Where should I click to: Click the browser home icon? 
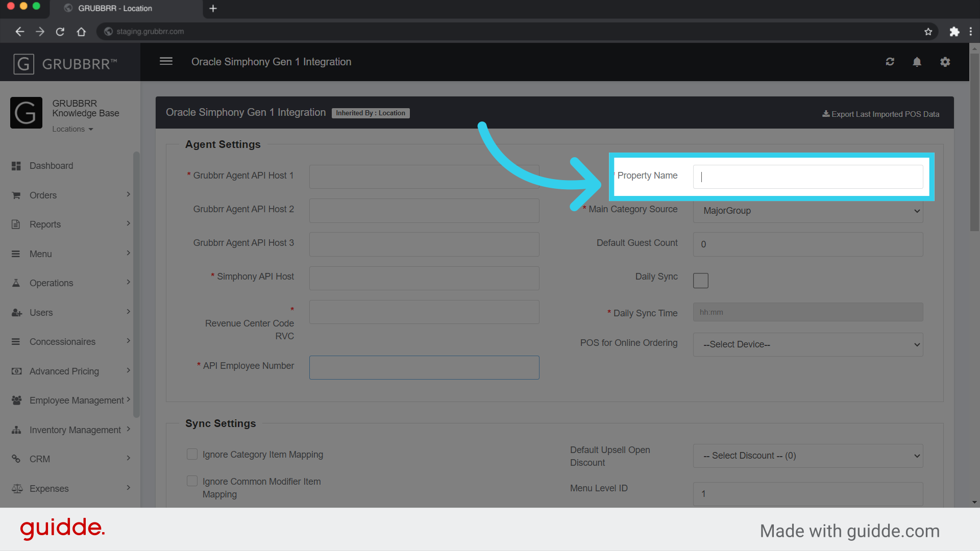coord(81,32)
